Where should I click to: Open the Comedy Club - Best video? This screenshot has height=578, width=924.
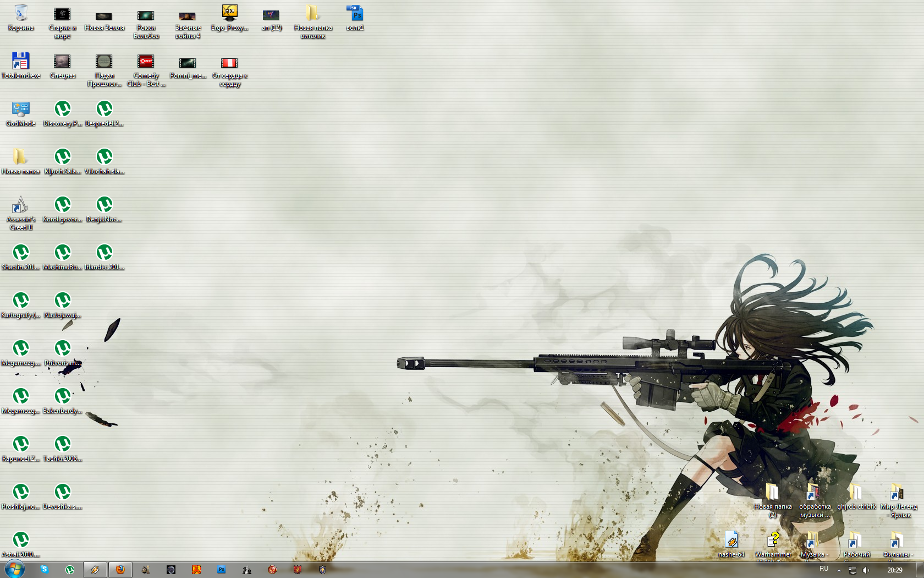click(146, 69)
